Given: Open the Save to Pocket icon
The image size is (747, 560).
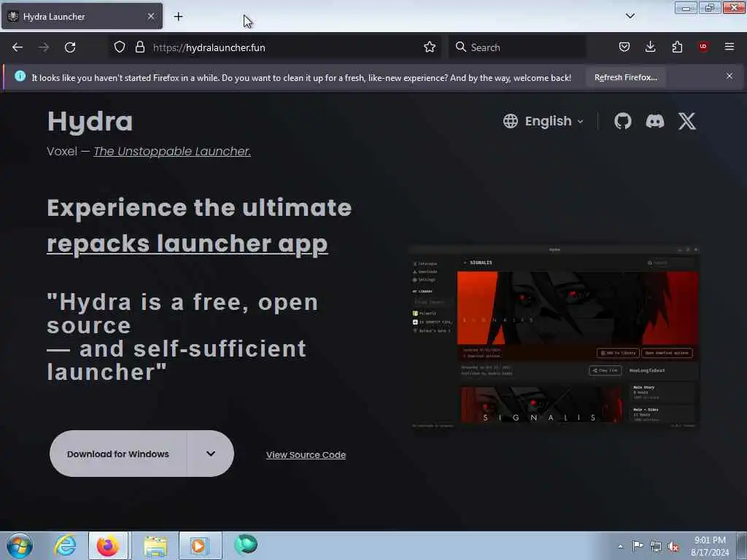Looking at the screenshot, I should tap(624, 47).
